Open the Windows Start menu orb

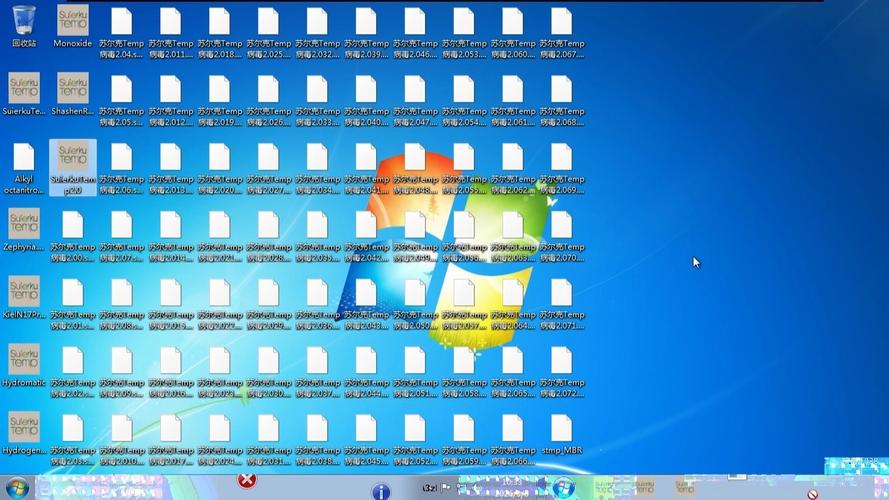[x=17, y=488]
